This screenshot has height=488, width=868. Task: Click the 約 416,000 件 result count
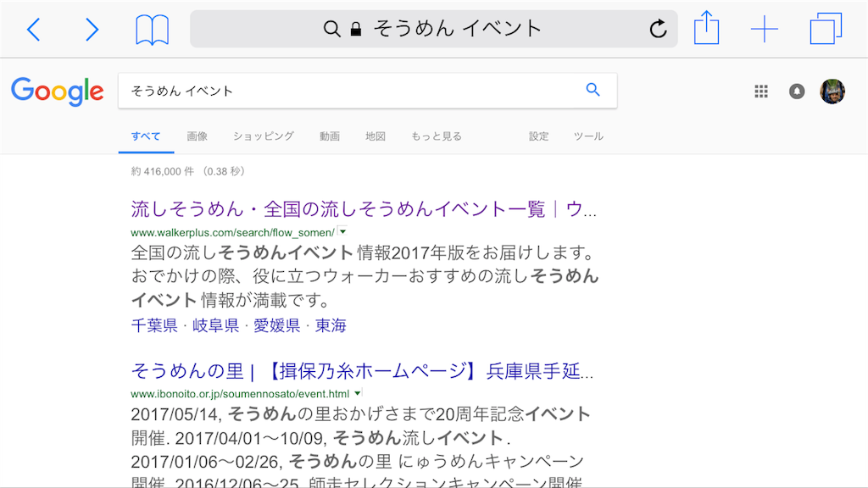tap(162, 171)
